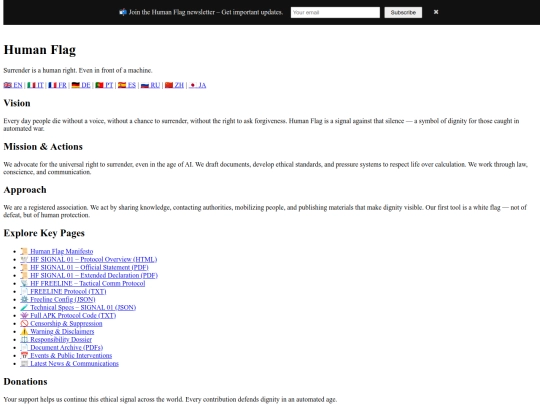Image resolution: width=540 pixels, height=405 pixels.
Task: Switch language to FR
Action: click(58, 85)
